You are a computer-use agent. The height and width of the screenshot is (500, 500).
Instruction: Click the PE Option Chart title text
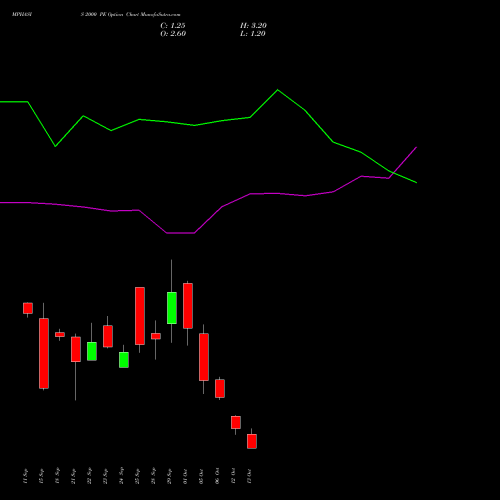click(130, 15)
